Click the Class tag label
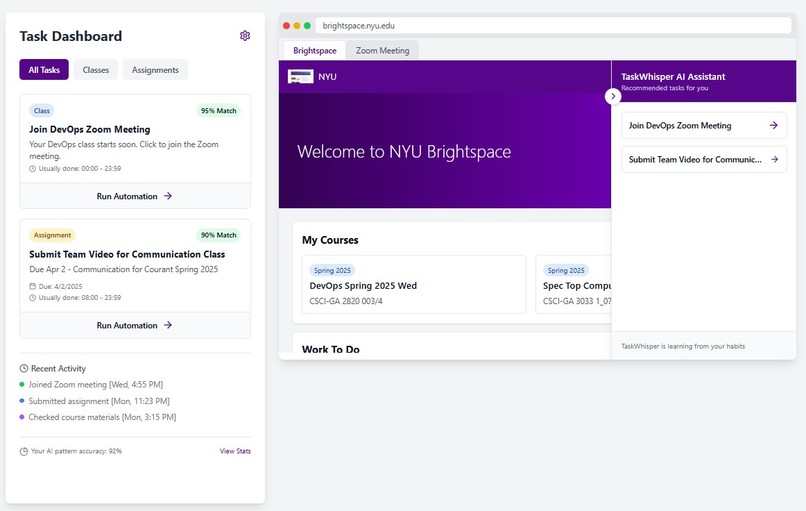The height and width of the screenshot is (511, 806). [x=42, y=111]
